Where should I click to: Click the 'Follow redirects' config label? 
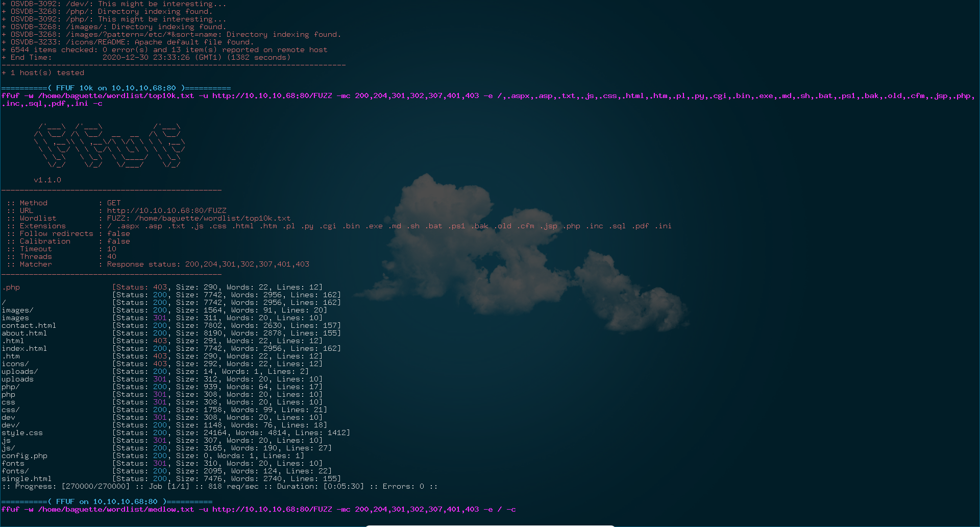[56, 234]
